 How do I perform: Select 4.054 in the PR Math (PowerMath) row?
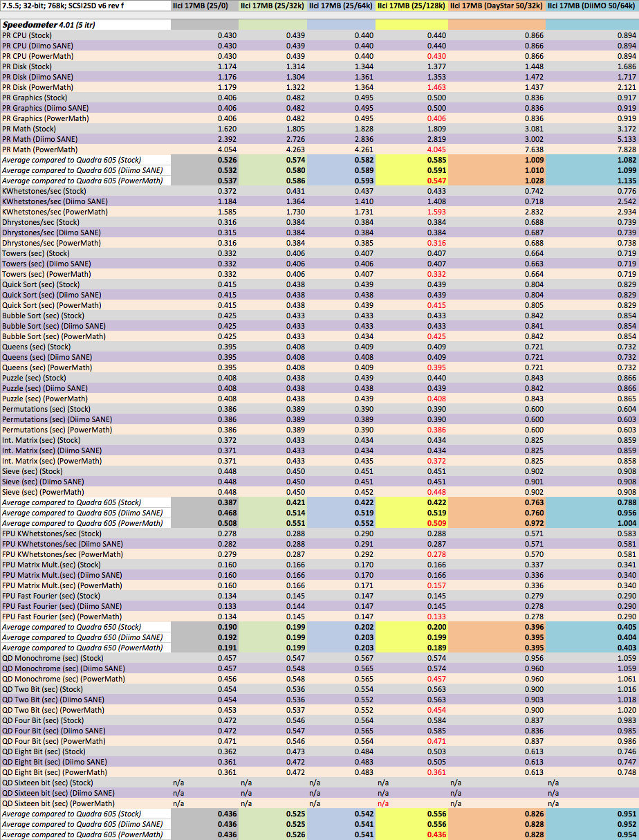[x=227, y=149]
